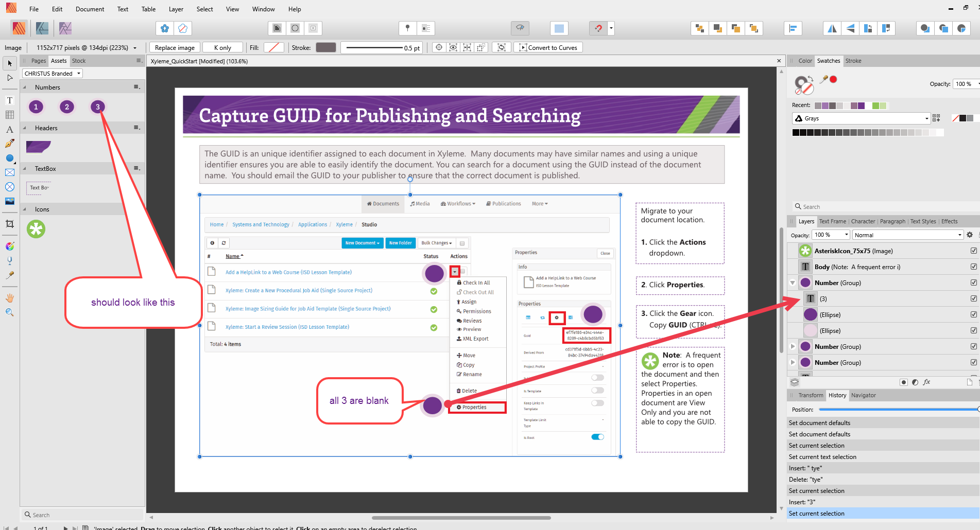Screen dimensions: 980x530
Task: Select the Node tool
Action: pyautogui.click(x=10, y=78)
